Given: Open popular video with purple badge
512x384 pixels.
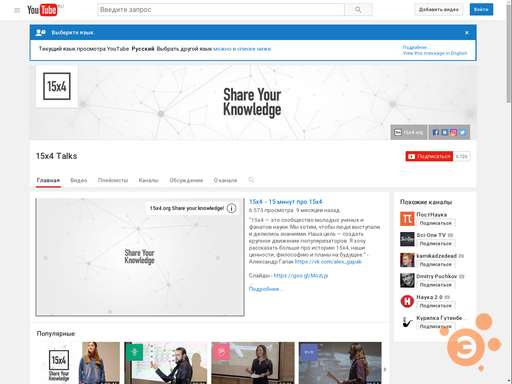Looking at the screenshot, I should pyautogui.click(x=340, y=363).
